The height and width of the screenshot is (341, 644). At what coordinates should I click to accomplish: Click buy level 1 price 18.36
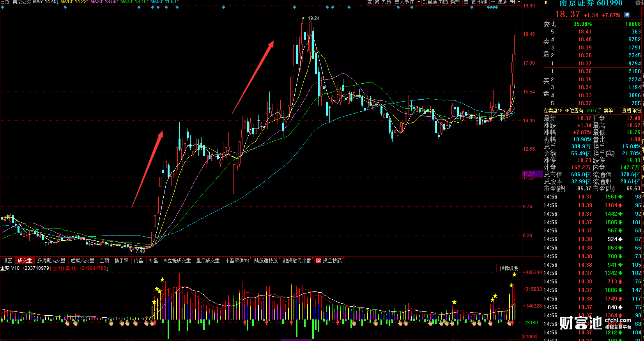pos(584,72)
